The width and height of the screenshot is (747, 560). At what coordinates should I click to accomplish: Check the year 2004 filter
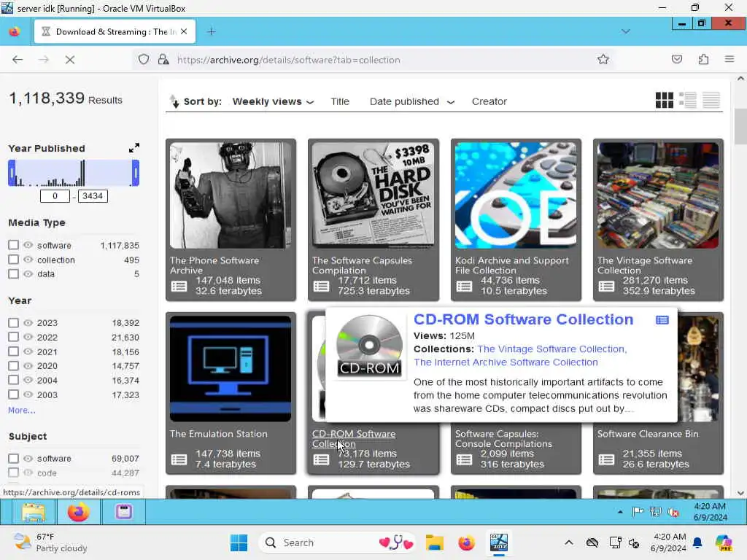point(13,380)
